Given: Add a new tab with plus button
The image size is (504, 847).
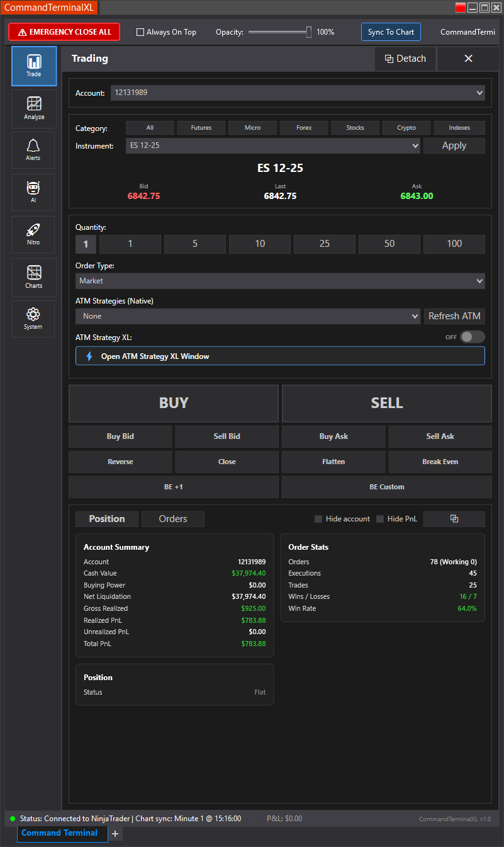Looking at the screenshot, I should [x=115, y=834].
